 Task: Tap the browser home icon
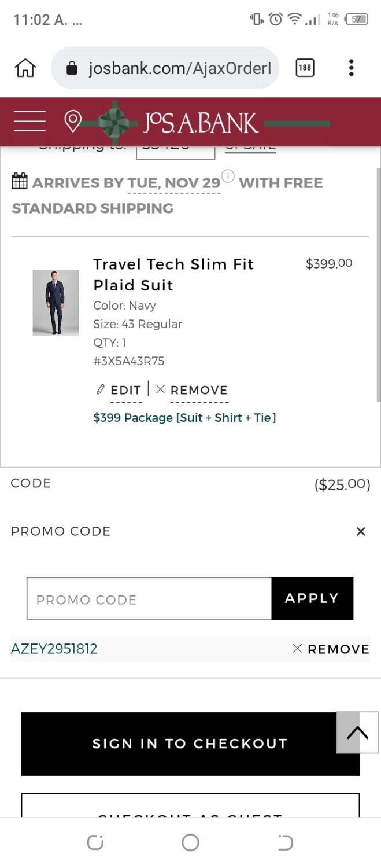(25, 68)
